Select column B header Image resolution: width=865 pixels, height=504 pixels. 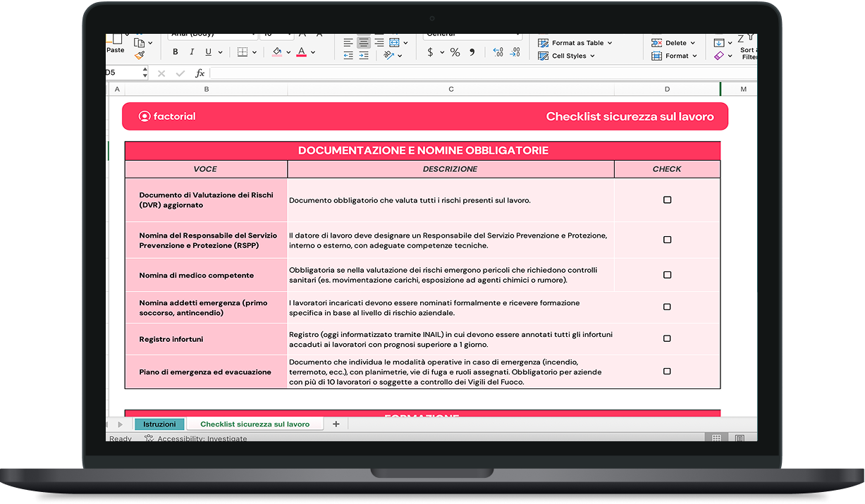point(207,90)
